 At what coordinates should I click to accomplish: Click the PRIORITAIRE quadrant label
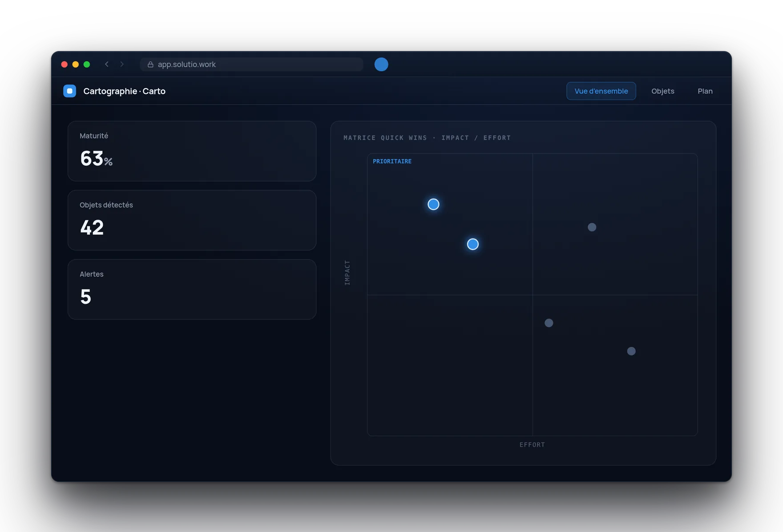[x=392, y=161]
